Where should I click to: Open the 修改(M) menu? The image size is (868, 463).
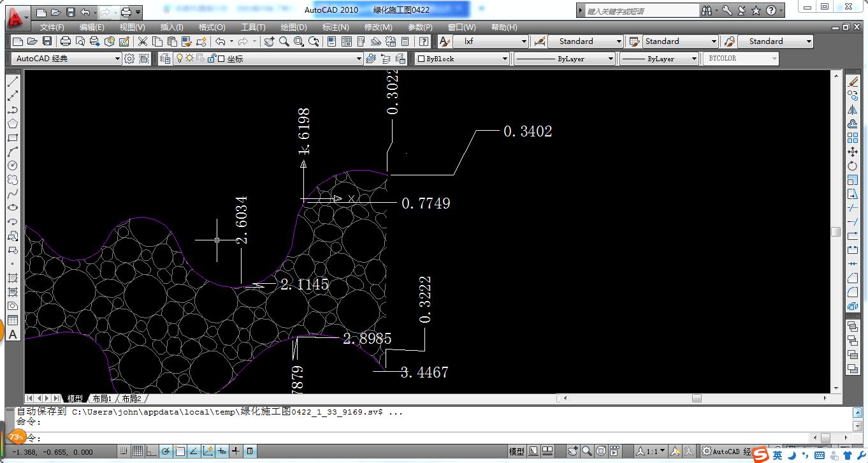(379, 27)
